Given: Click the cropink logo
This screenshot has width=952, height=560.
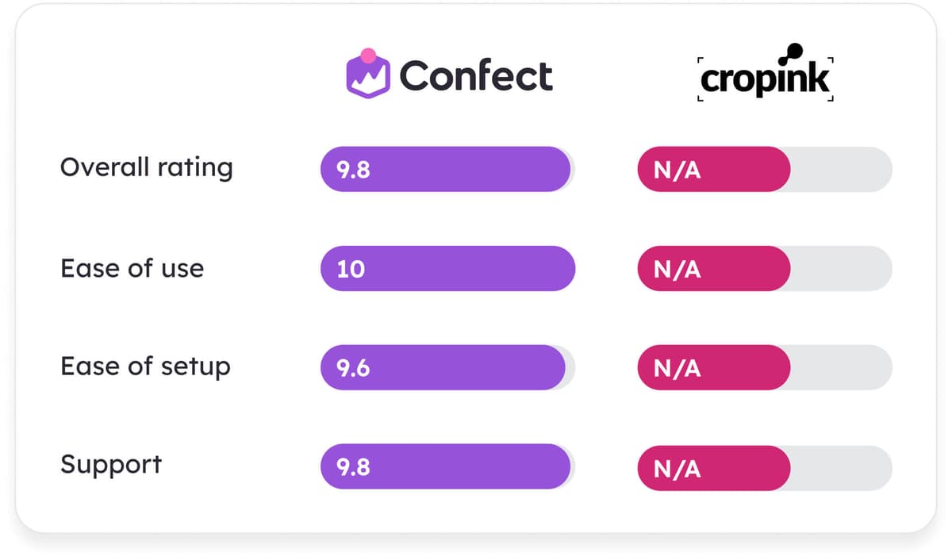Looking at the screenshot, I should tap(765, 77).
